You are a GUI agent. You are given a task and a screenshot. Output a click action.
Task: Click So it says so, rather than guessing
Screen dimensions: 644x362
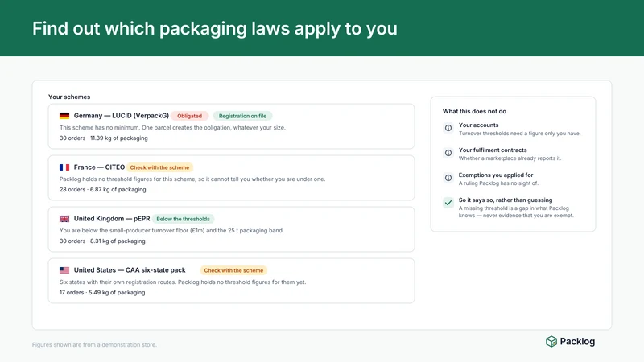tap(506, 200)
